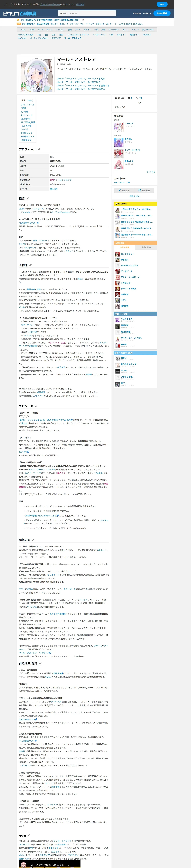Click the マンガ category menu item
The image size is (191, 868).
(32, 30)
